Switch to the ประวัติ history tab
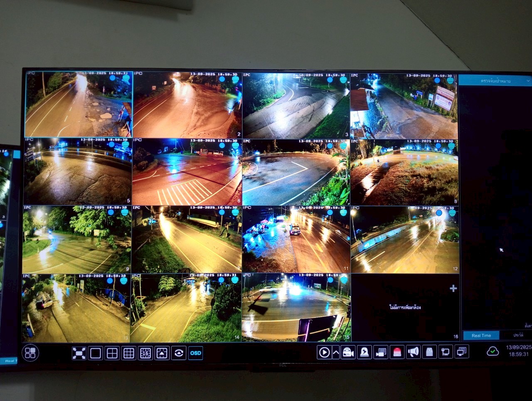This screenshot has height=401, width=532. click(x=518, y=335)
